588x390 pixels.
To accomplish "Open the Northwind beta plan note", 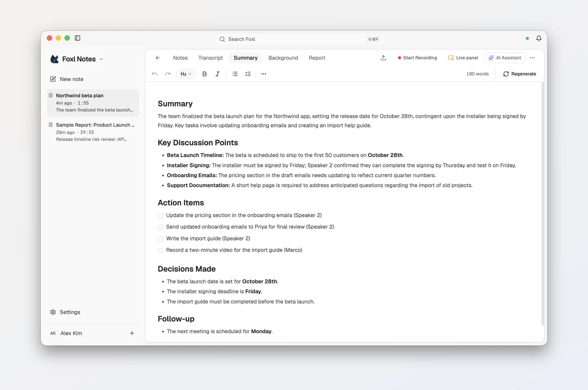I will [x=93, y=103].
